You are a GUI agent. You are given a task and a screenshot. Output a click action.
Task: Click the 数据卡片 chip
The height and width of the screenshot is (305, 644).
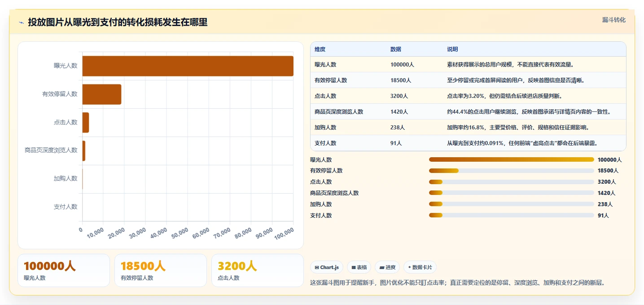coord(420,267)
